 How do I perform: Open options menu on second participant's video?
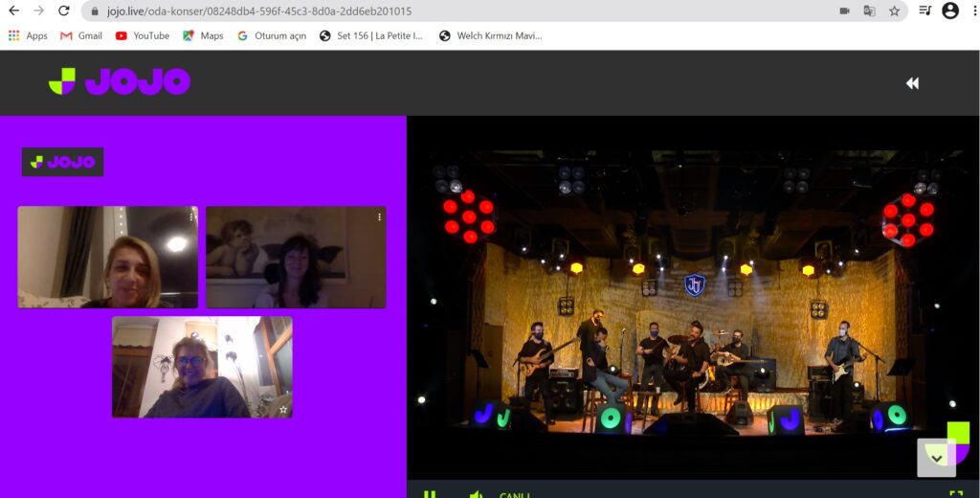tap(379, 217)
